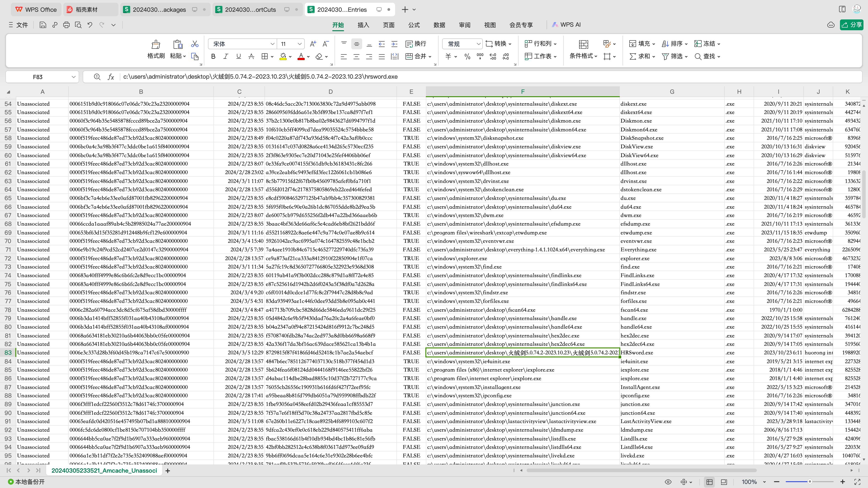The image size is (868, 488).
Task: Click the zoom slider in the status bar
Action: pyautogui.click(x=809, y=482)
